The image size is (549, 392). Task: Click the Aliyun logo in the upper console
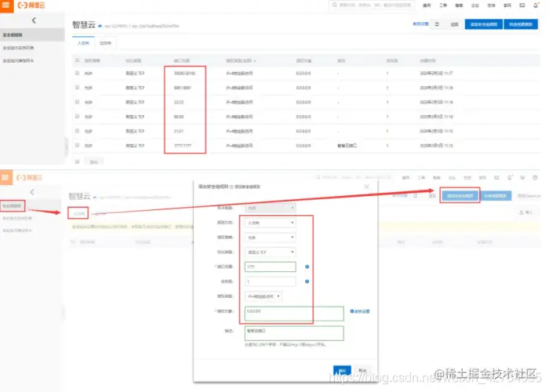[x=31, y=5]
